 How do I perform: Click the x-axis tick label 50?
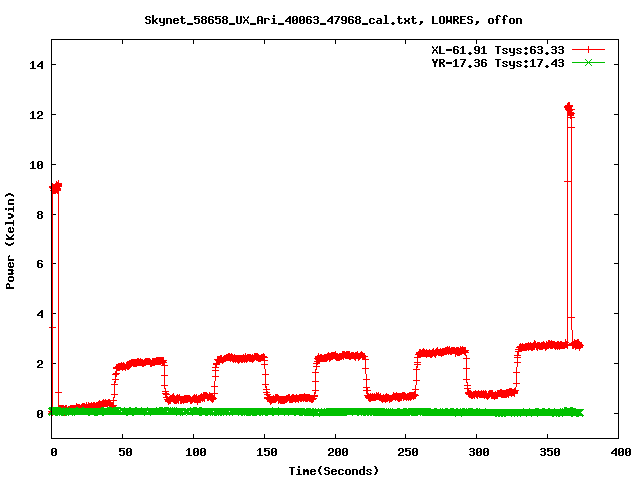(x=125, y=452)
